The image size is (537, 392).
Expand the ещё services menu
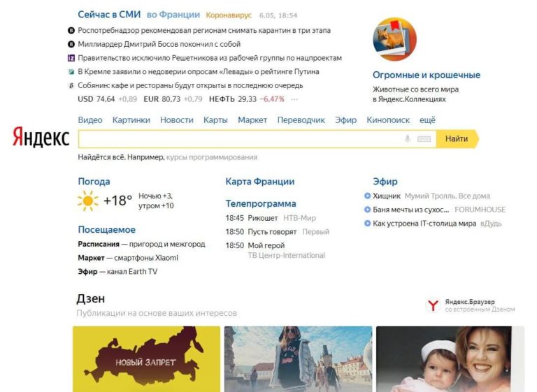tap(427, 120)
